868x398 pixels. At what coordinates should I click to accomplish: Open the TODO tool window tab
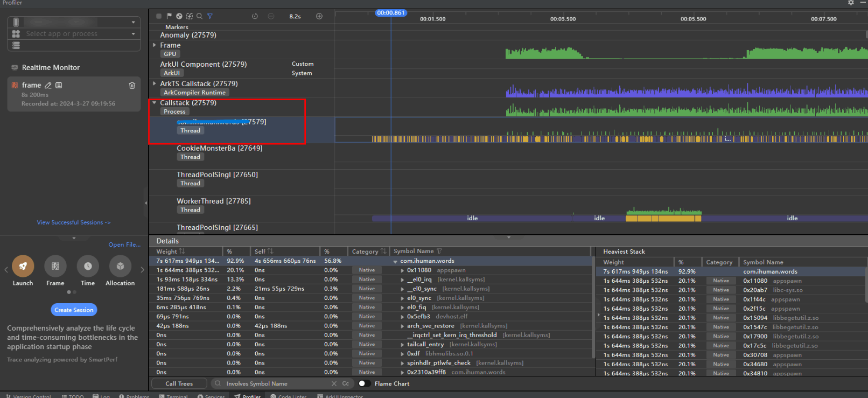pyautogui.click(x=73, y=396)
